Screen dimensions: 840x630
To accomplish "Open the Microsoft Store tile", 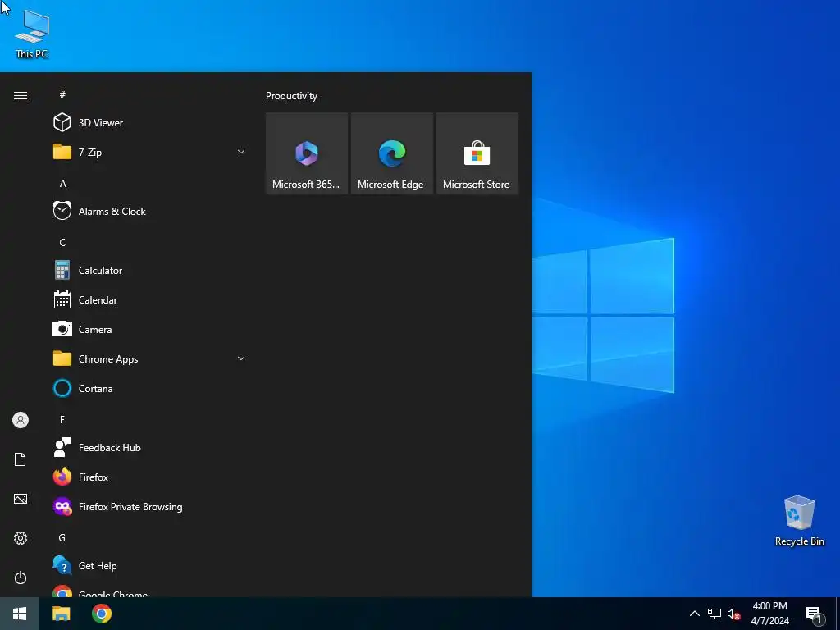I will point(477,153).
